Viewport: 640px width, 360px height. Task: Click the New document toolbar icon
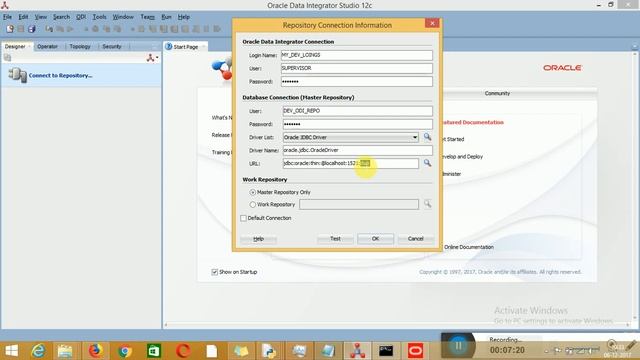click(x=10, y=29)
